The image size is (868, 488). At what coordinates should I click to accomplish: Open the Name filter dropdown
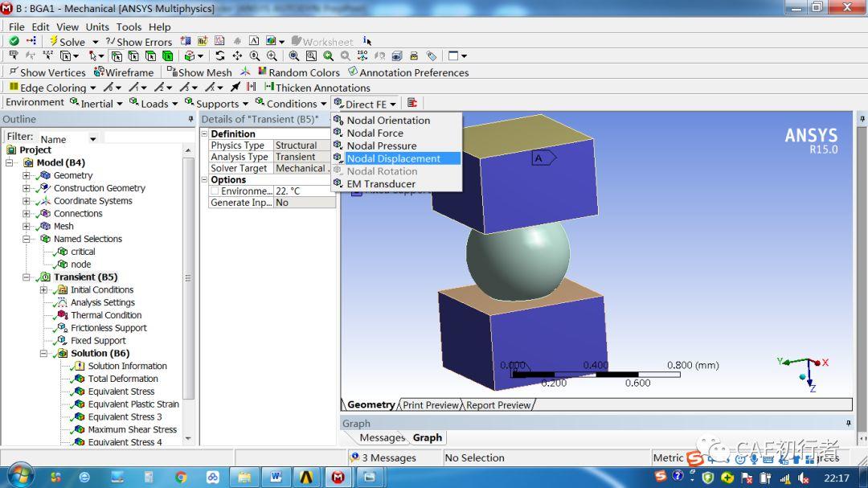(x=93, y=139)
